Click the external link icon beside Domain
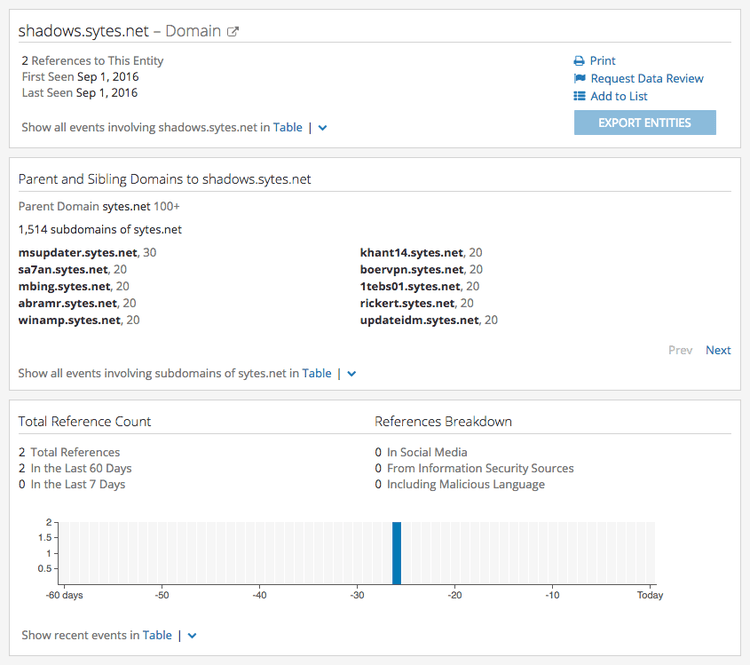 (233, 32)
